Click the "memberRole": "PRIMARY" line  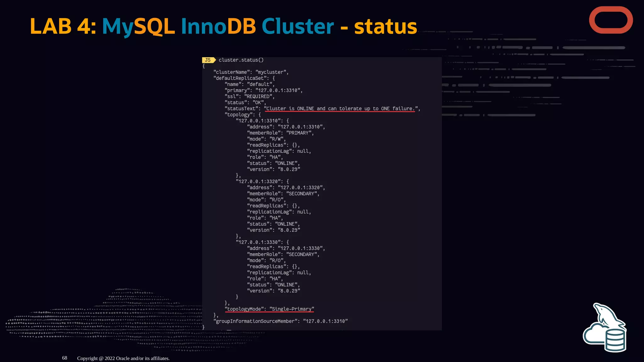280,133
